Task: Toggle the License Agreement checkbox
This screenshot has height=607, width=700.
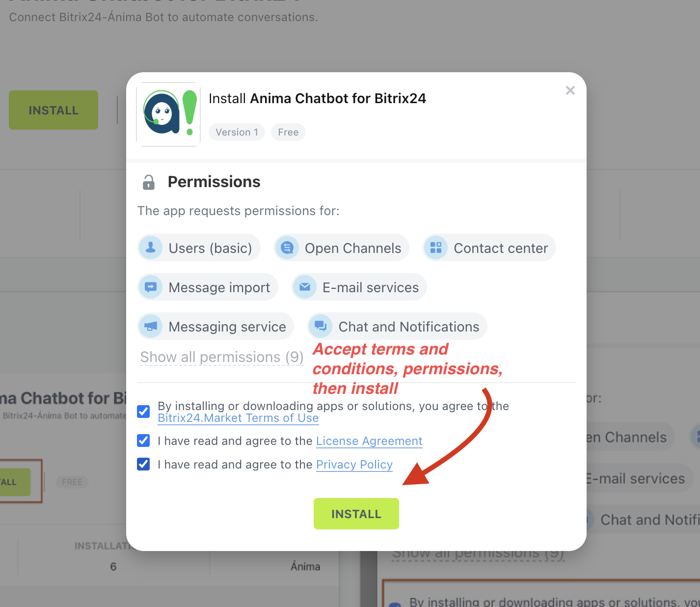Action: pos(143,441)
